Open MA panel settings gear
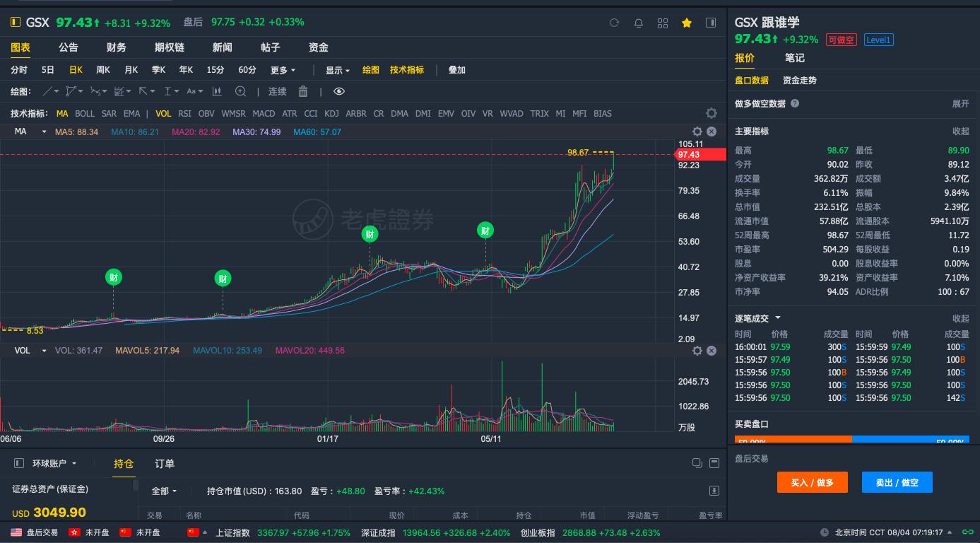980x543 pixels. [x=697, y=132]
